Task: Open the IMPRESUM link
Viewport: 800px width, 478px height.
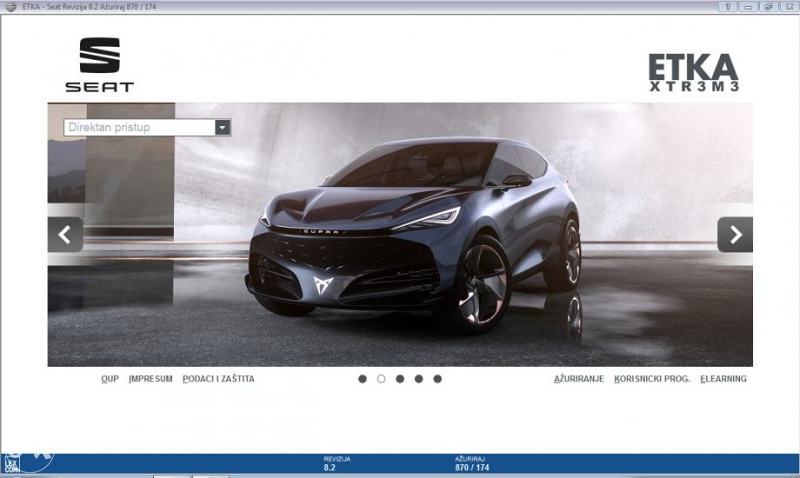Action: (x=151, y=379)
